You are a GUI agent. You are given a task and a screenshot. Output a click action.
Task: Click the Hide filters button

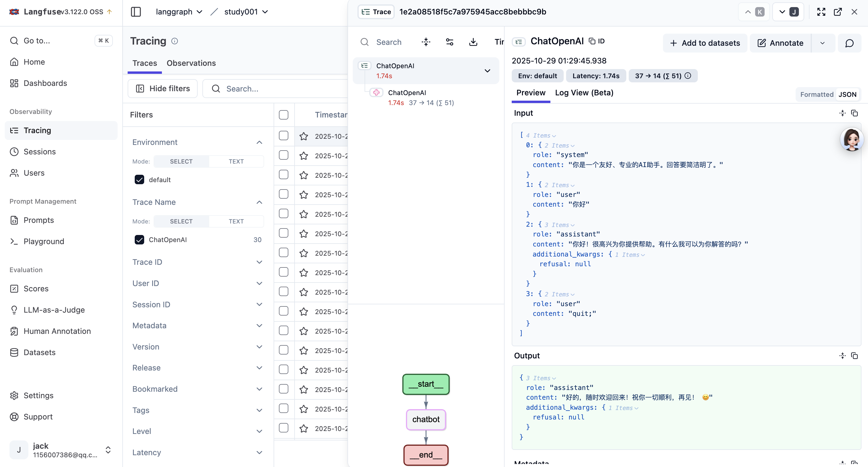(x=162, y=89)
